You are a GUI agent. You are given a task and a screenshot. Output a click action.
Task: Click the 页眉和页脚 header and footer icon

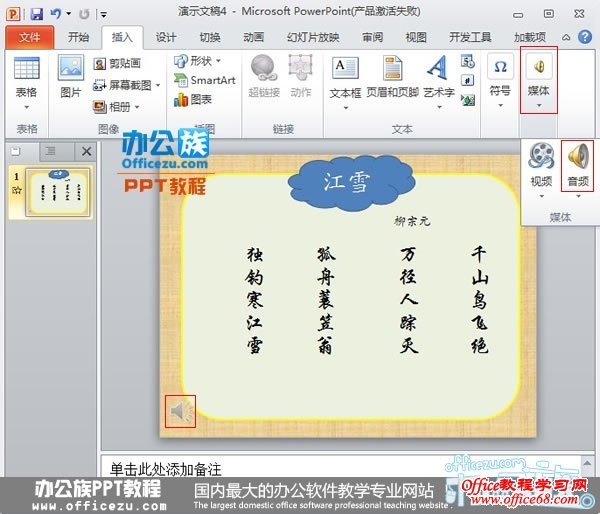[x=393, y=68]
